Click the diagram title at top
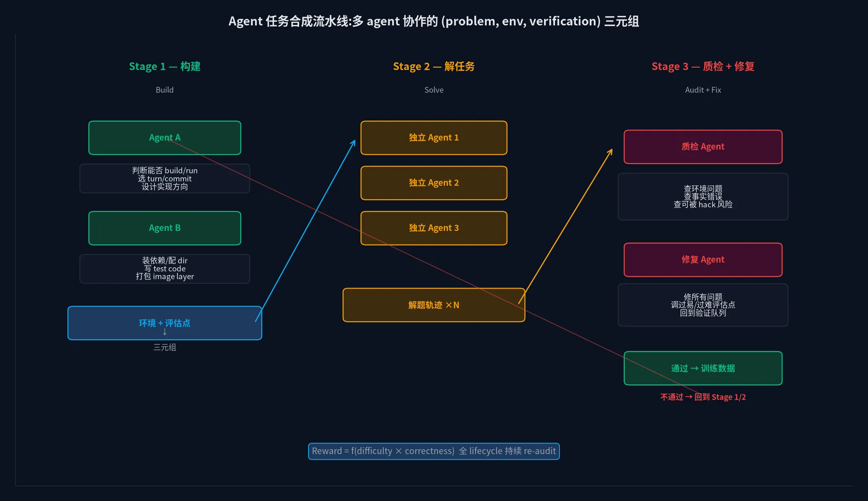This screenshot has height=501, width=868. [434, 21]
